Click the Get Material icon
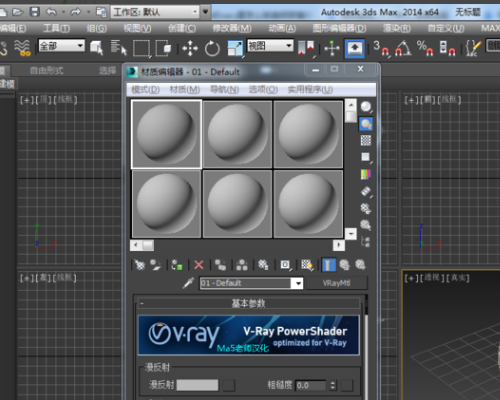Viewport: 500px width, 400px height. pos(140,265)
